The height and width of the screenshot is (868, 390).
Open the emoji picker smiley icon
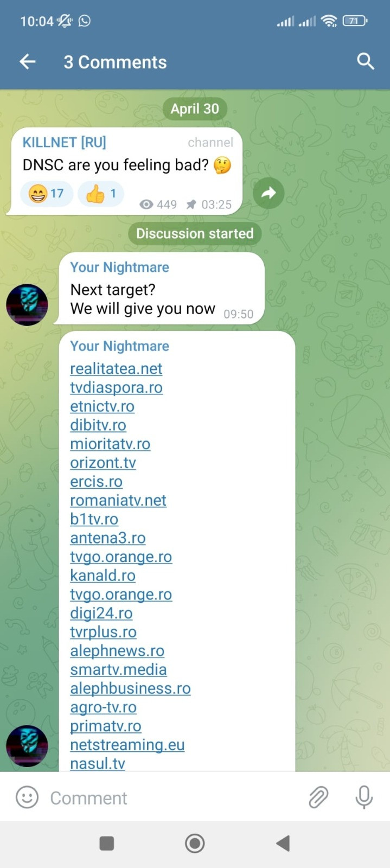[x=27, y=797]
